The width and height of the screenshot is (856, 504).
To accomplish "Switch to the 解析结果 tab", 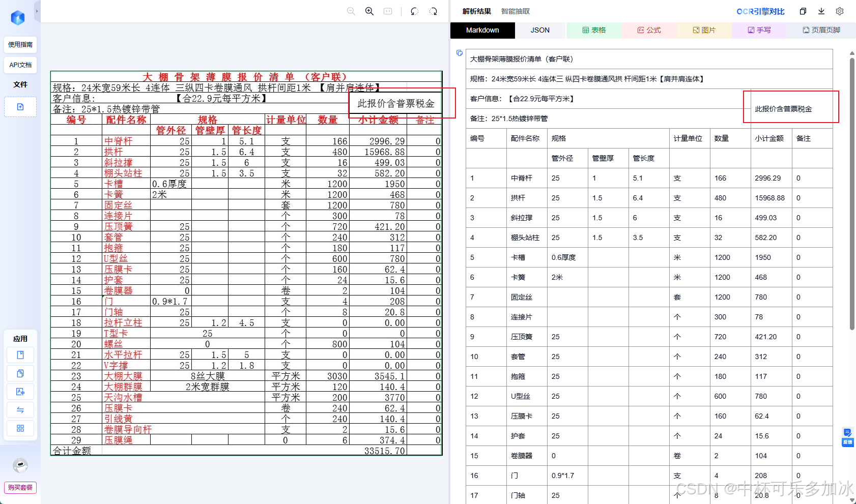I will (477, 11).
